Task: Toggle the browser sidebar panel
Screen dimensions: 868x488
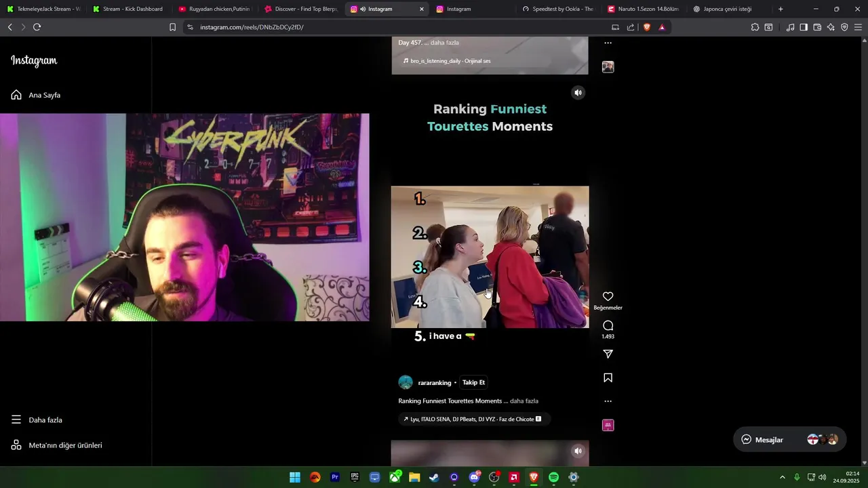Action: click(804, 27)
